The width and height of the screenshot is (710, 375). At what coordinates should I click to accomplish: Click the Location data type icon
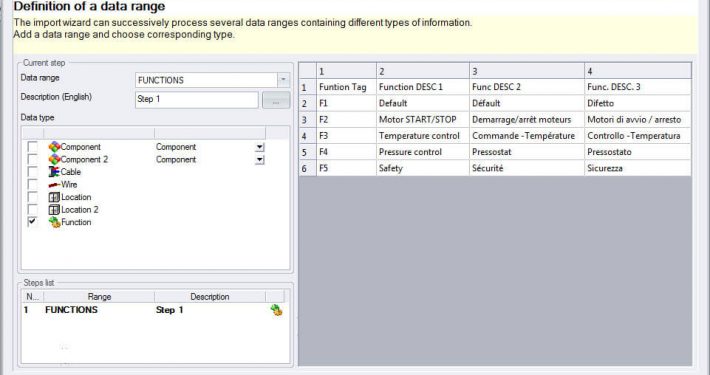tap(54, 197)
